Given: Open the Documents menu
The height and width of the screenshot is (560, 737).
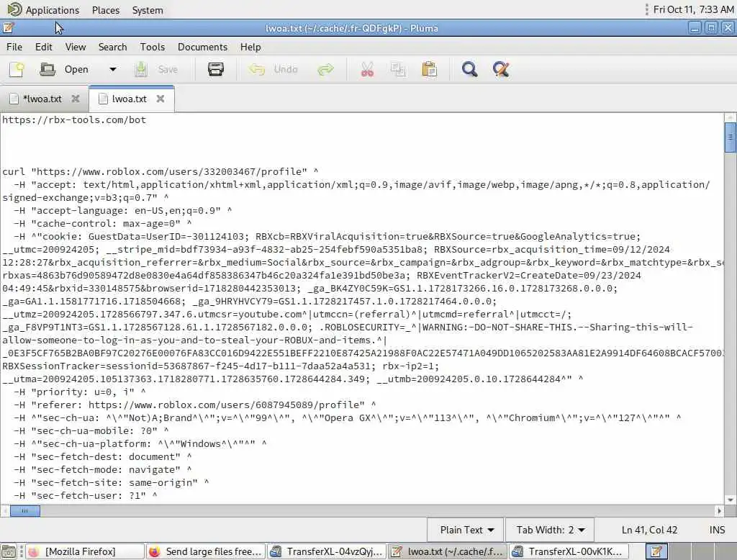Looking at the screenshot, I should [x=202, y=47].
